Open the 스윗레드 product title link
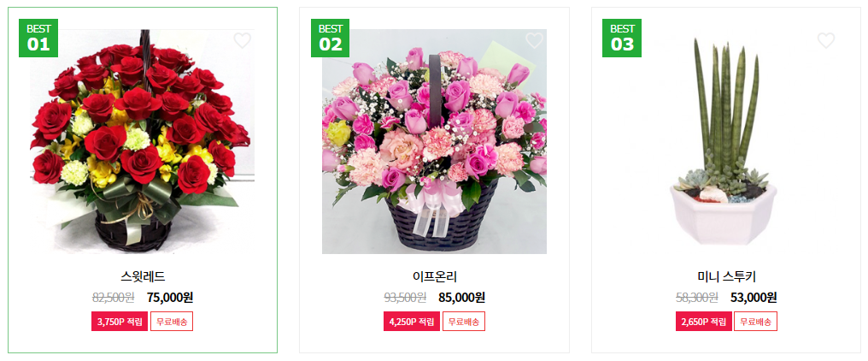Screen dimensions: 868x361 (x=143, y=276)
